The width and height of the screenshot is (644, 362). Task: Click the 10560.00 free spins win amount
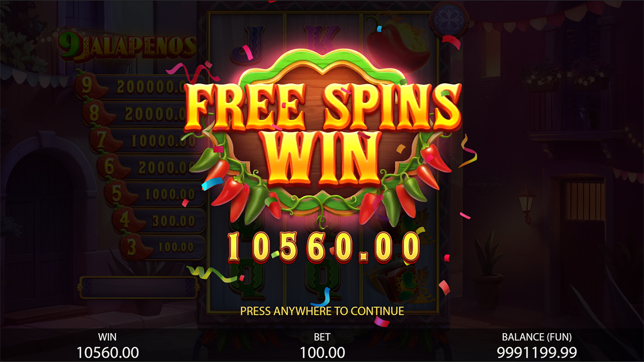pyautogui.click(x=323, y=248)
